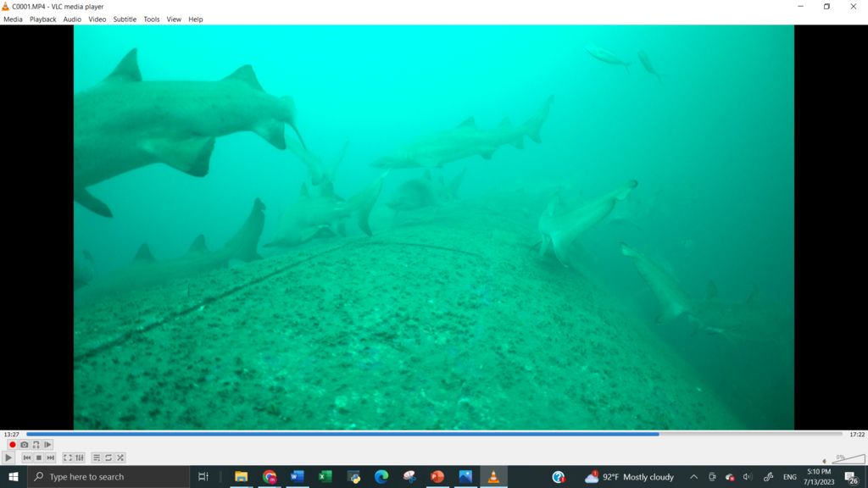Skip to previous media track
The image size is (868, 488).
click(26, 457)
